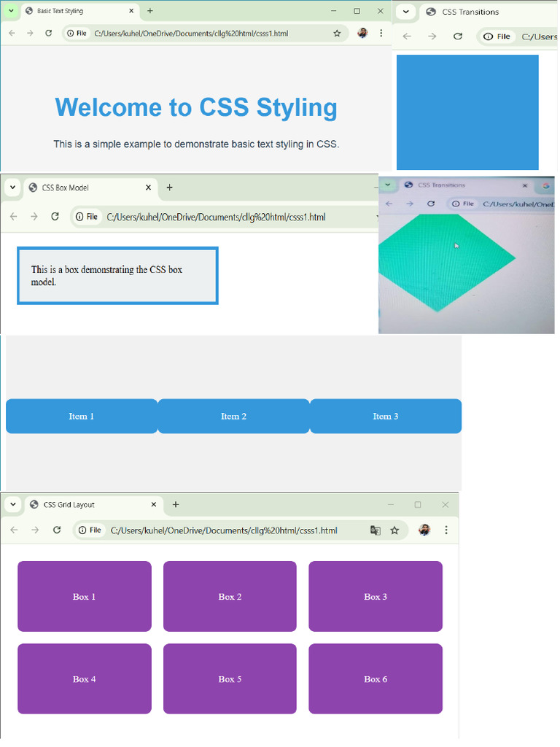The height and width of the screenshot is (747, 560).
Task: Close the Basic Text Styling tab
Action: click(131, 10)
